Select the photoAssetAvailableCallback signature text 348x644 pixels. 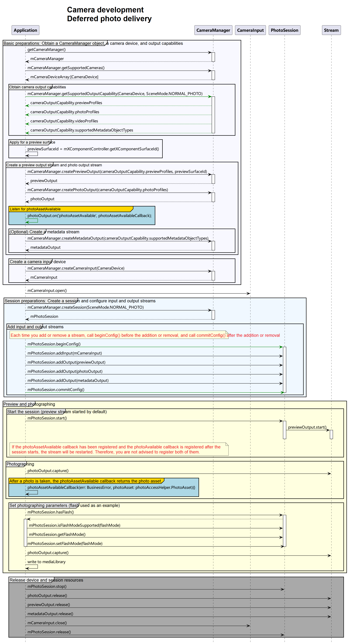(111, 487)
